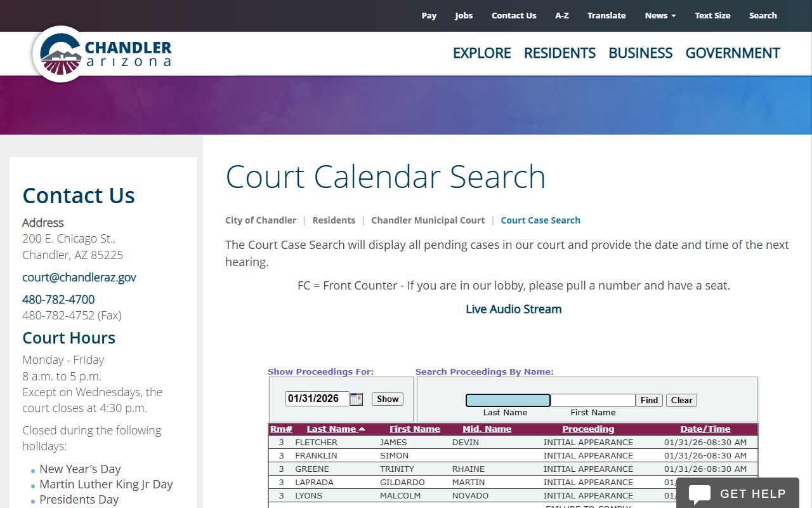Viewport: 812px width, 508px height.
Task: Open the Get Help chat widget
Action: [737, 493]
